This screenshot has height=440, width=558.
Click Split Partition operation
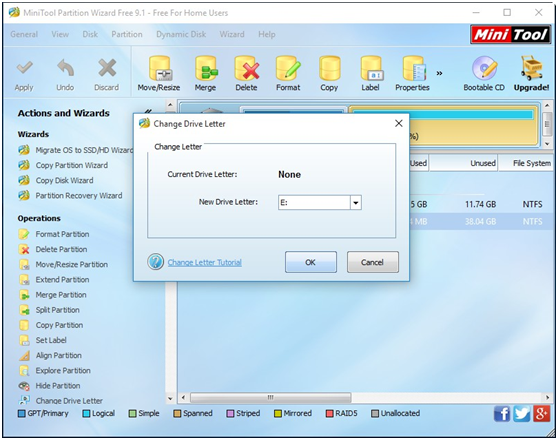(x=49, y=310)
